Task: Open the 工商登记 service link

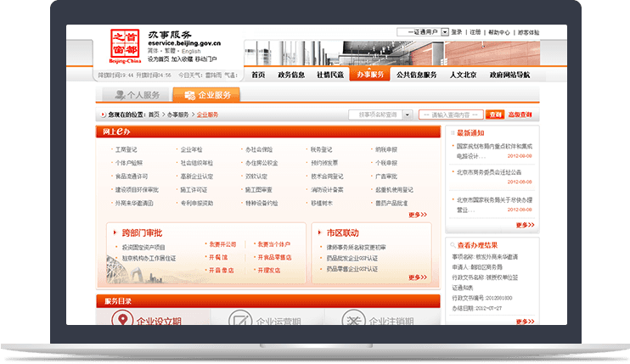Action: 126,149
